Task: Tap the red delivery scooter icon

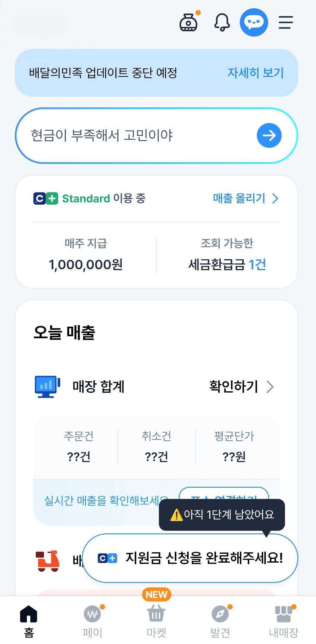Action: [x=47, y=561]
